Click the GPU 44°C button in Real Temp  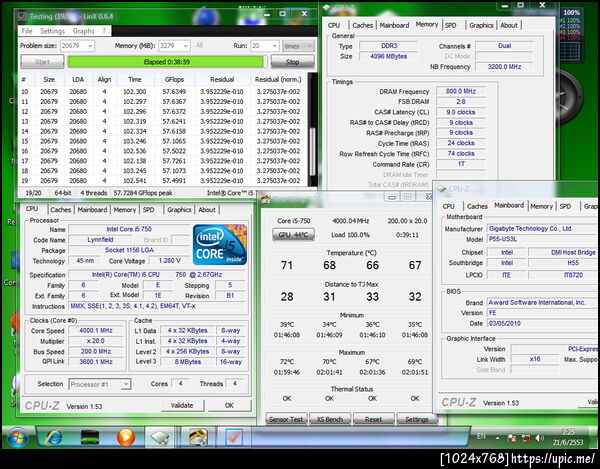293,234
